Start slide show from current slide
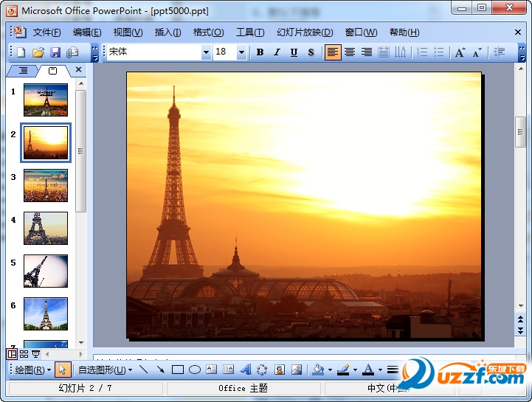This screenshot has height=402, width=532. pos(35,354)
